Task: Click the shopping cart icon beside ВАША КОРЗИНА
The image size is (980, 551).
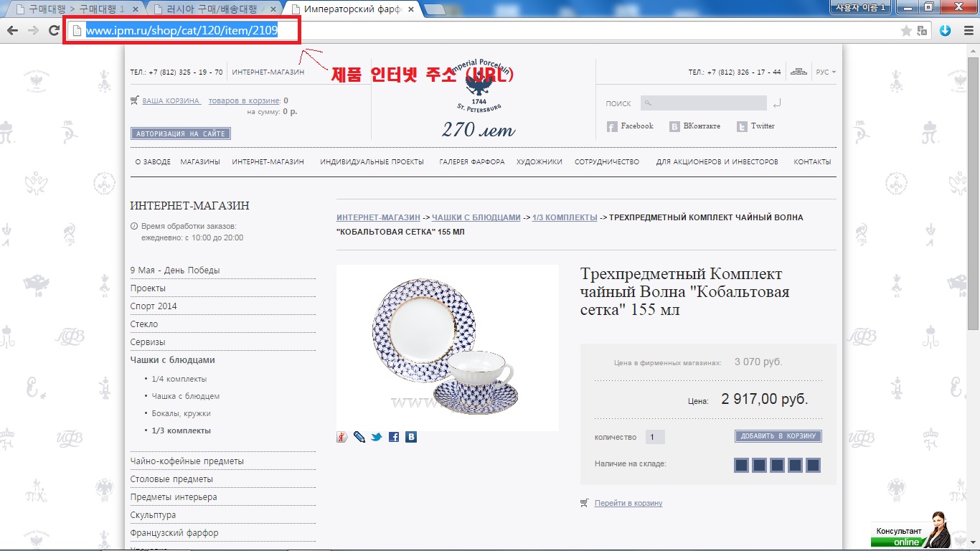Action: click(x=134, y=100)
